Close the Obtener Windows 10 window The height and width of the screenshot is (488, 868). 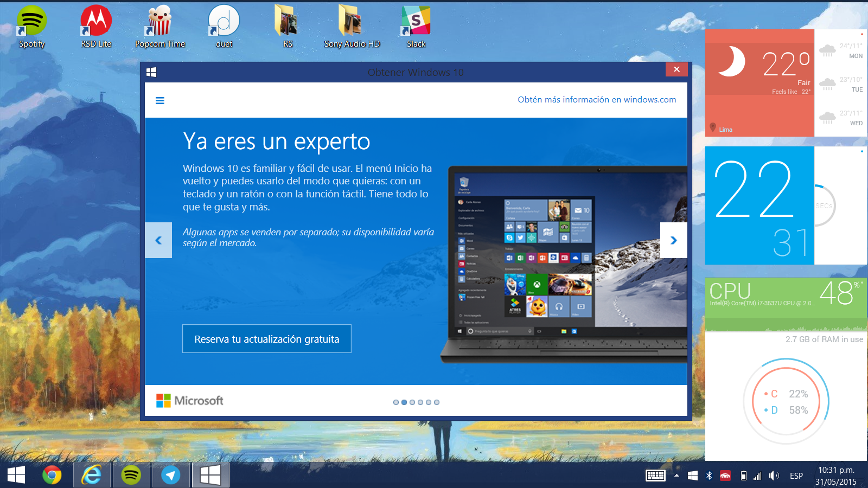pyautogui.click(x=676, y=69)
